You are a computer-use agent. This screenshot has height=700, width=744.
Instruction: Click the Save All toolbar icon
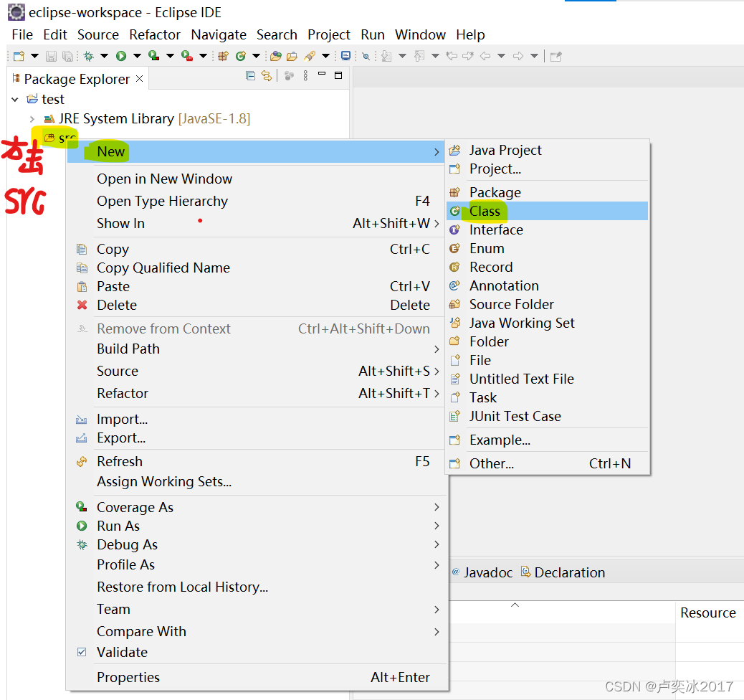tap(68, 56)
